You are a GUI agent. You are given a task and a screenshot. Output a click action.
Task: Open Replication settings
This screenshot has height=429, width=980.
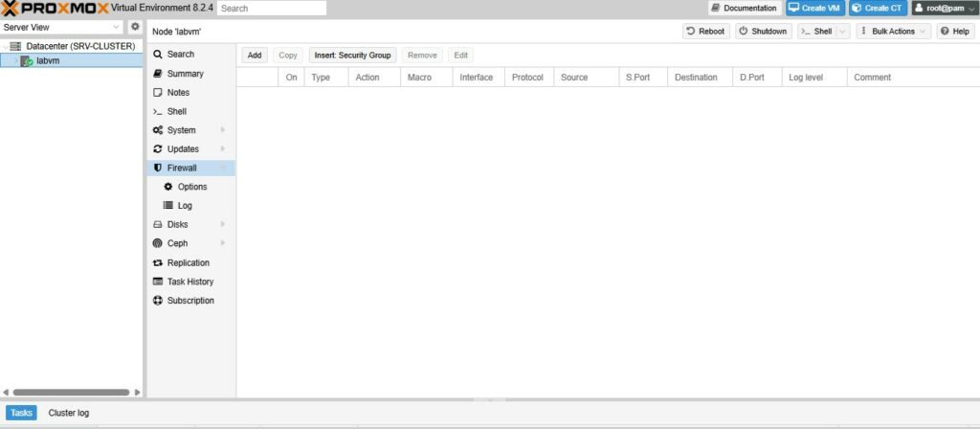pyautogui.click(x=188, y=262)
